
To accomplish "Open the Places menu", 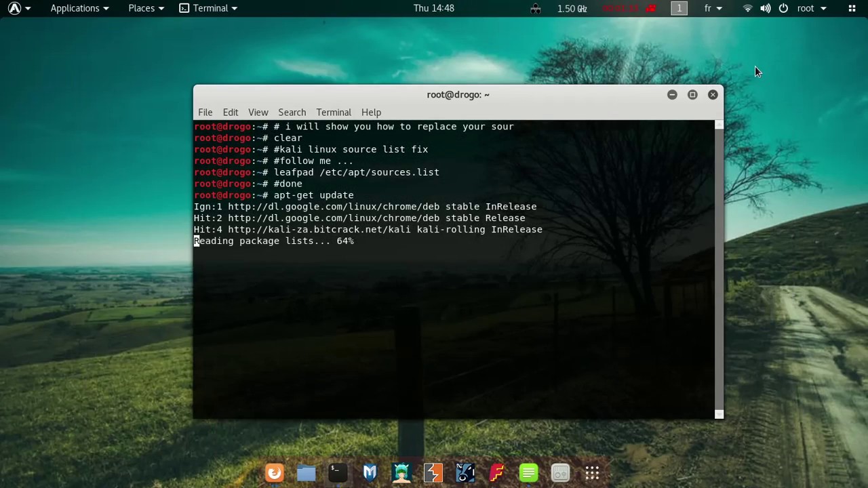I will click(146, 8).
